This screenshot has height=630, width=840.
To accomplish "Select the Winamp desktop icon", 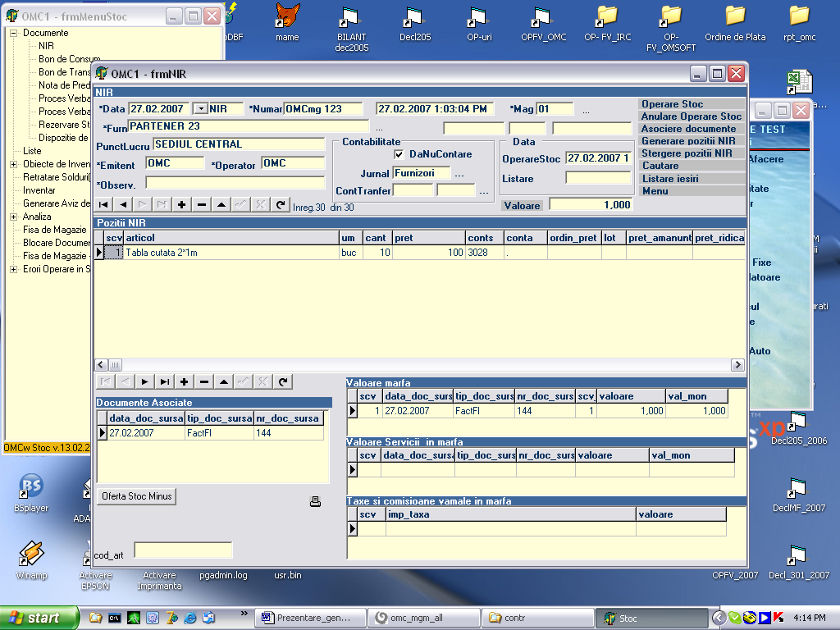I will click(32, 560).
